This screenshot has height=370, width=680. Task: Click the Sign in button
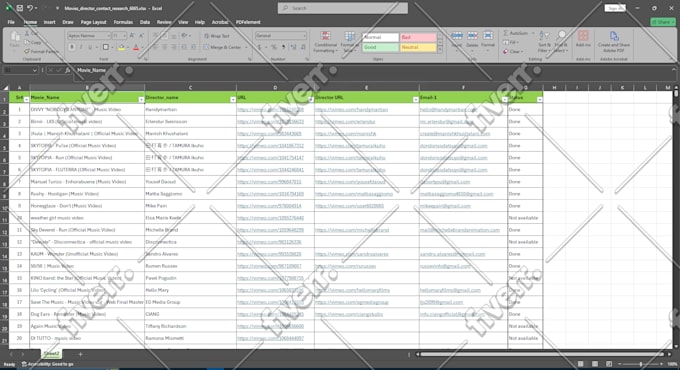(x=615, y=8)
